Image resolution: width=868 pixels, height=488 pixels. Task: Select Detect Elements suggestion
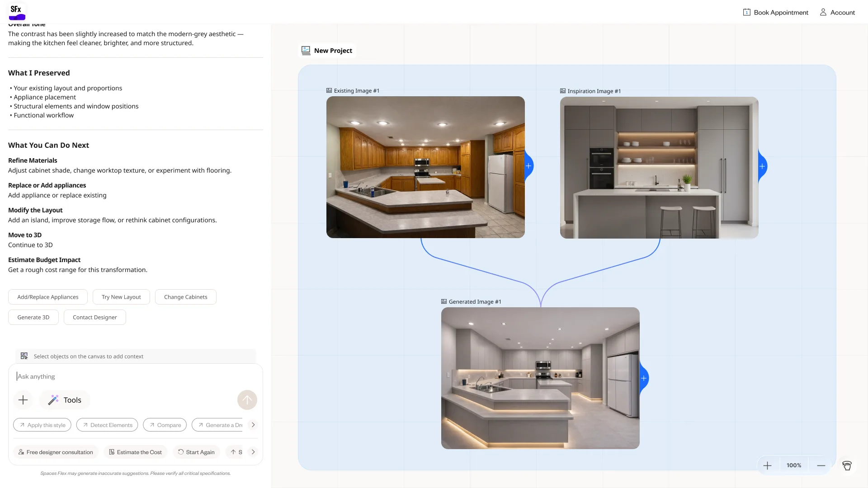click(x=107, y=425)
